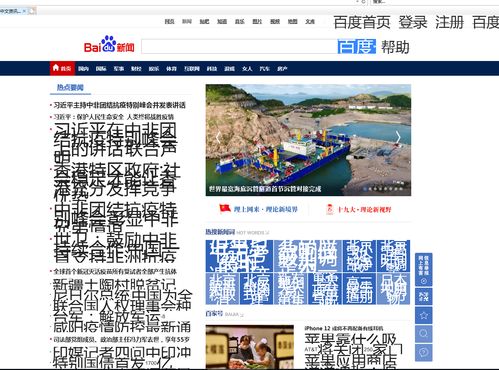Click the 百度首页 link
499x370 pixels.
(x=362, y=22)
